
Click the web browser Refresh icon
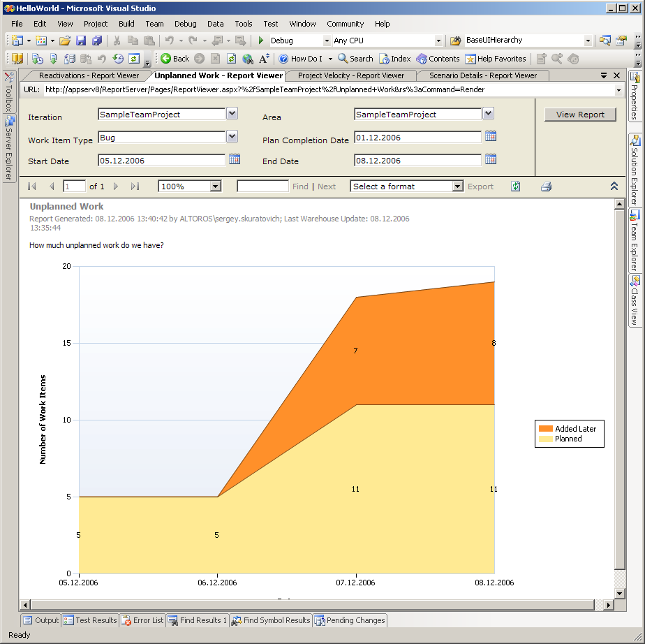[232, 59]
